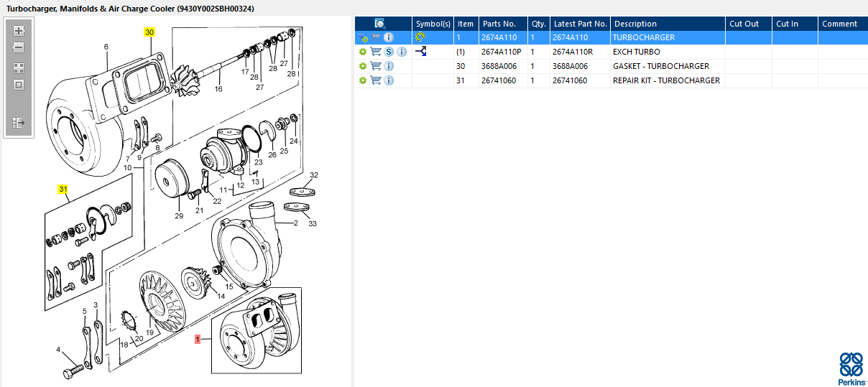Add REPAIR KIT - TURBOCHARGER to cart
The width and height of the screenshot is (868, 387).
point(376,80)
